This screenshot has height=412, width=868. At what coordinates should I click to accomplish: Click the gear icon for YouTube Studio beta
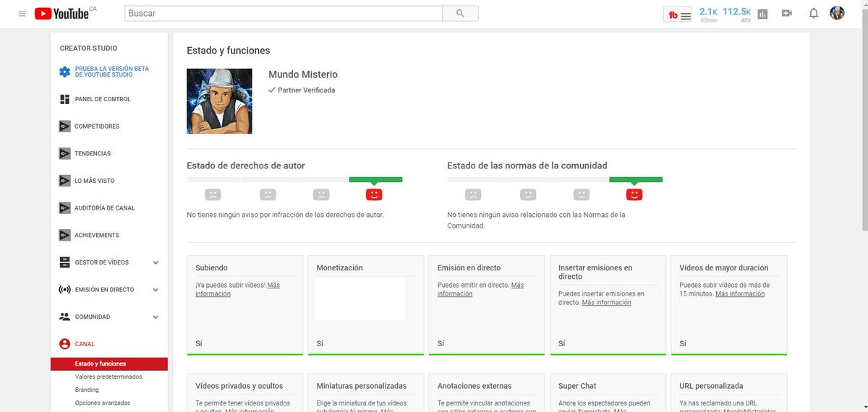[65, 72]
